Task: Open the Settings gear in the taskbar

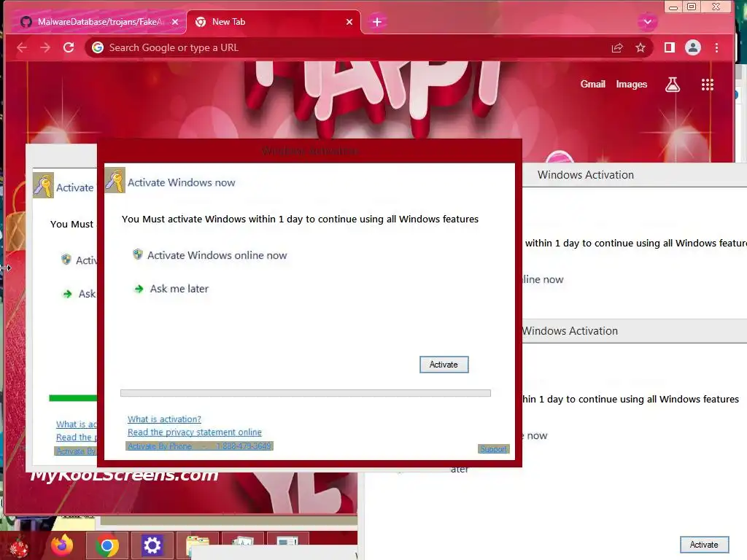Action: [152, 545]
